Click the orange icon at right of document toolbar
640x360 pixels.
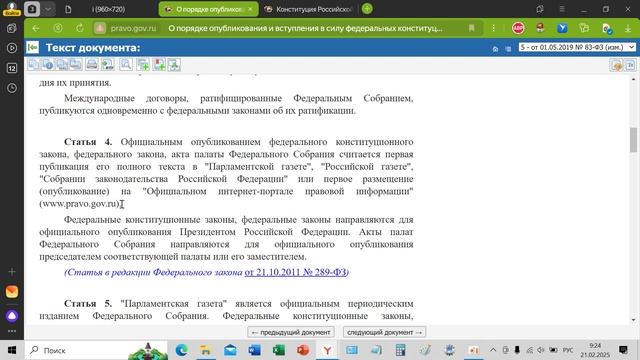[x=616, y=65]
